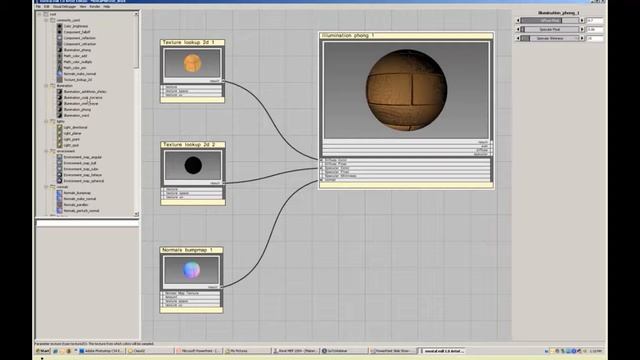Select the Light_planar shader icon

60,133
